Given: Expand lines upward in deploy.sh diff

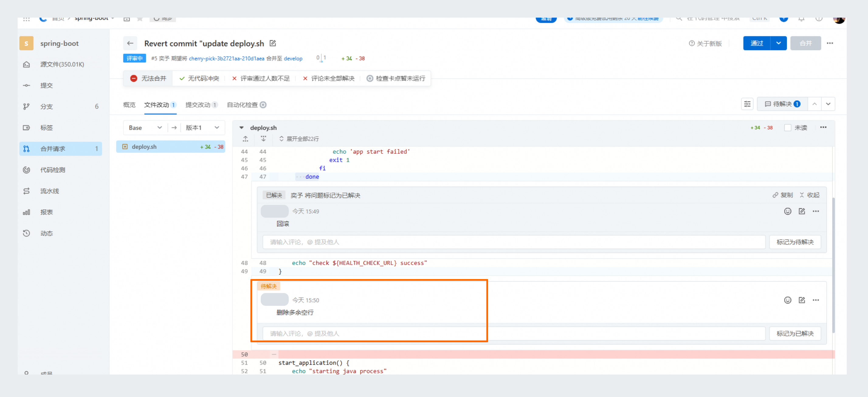Looking at the screenshot, I should (x=245, y=139).
